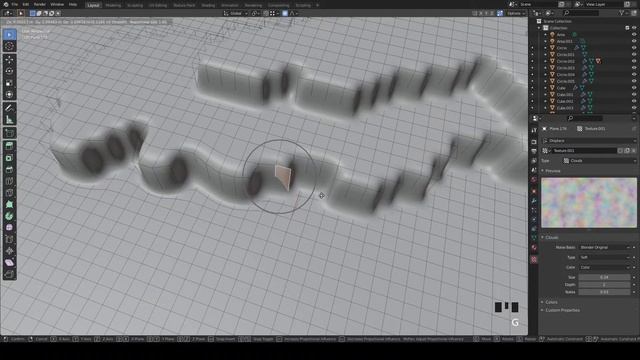640x360 pixels.
Task: Select the 3D Cursor tool
Action: pyautogui.click(x=9, y=46)
